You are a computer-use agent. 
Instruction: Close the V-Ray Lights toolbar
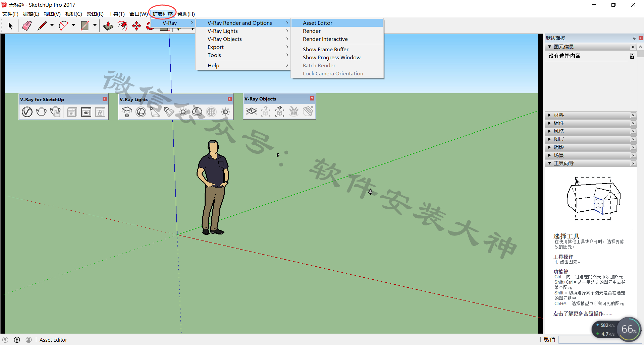(x=230, y=99)
